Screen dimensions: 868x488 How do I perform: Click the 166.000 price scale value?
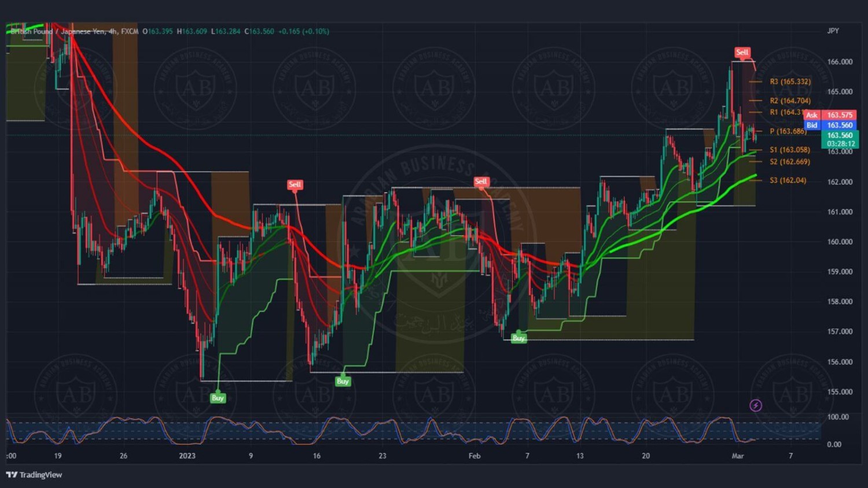click(840, 62)
